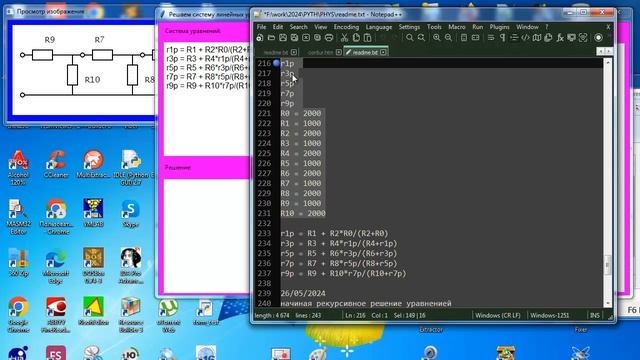Click the Open file folder icon in Notepad++
Viewport: 640px width, 360px height.
(271, 38)
